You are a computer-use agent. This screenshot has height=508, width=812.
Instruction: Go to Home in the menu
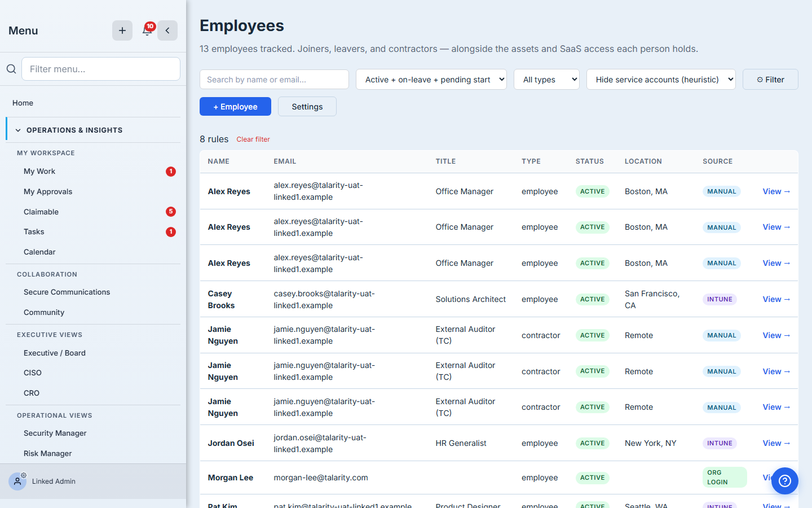tap(23, 103)
